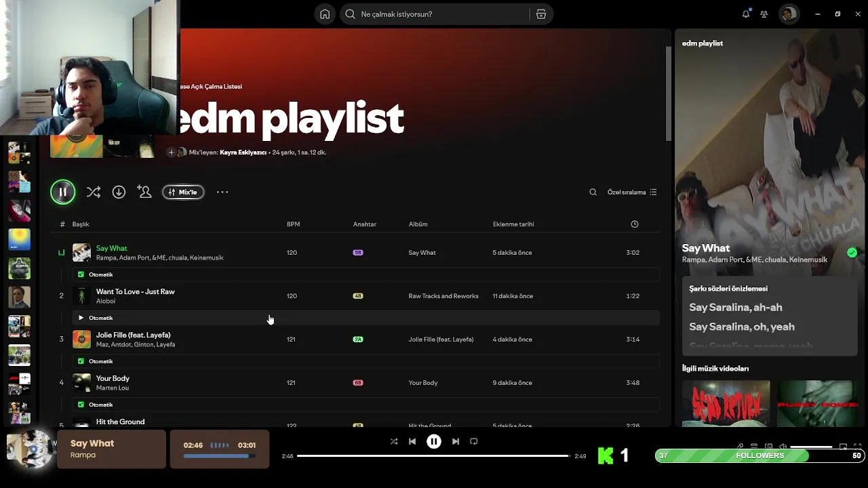Open the green related music video thumbnail
This screenshot has width=868, height=488.
[818, 404]
